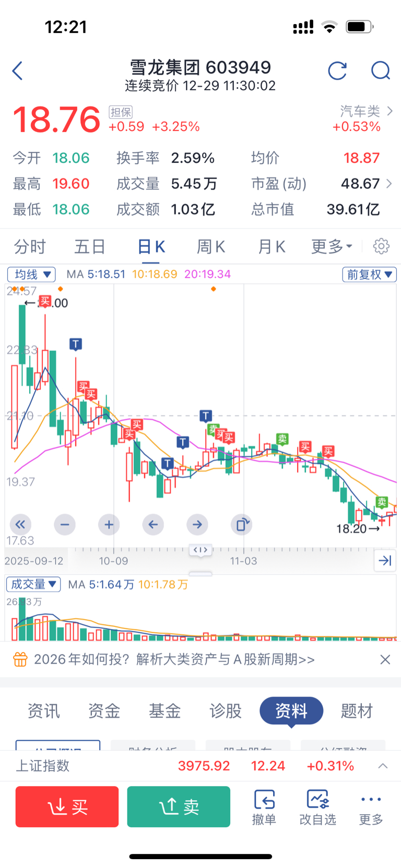Close the 2026 investment promo banner
Viewport: 401px width, 868px height.
385,660
